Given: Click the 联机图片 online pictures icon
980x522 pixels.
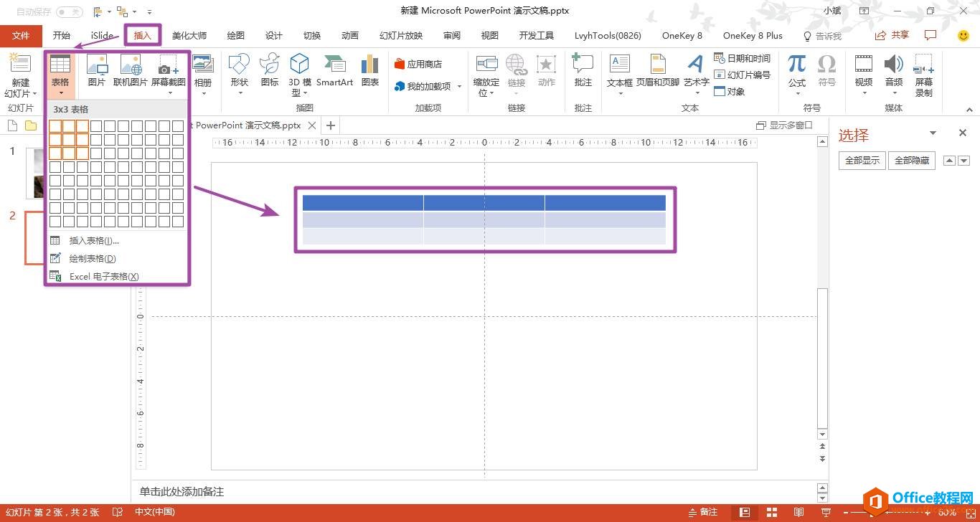Looking at the screenshot, I should tap(130, 70).
